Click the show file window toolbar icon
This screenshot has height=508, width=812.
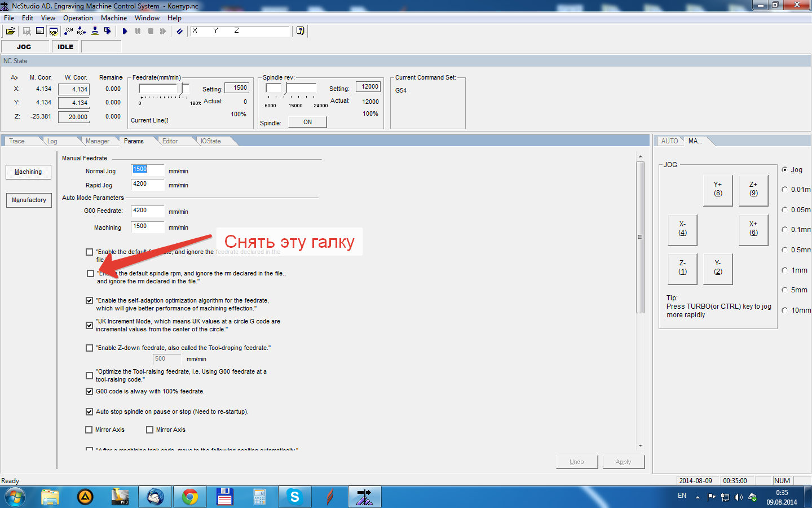40,31
